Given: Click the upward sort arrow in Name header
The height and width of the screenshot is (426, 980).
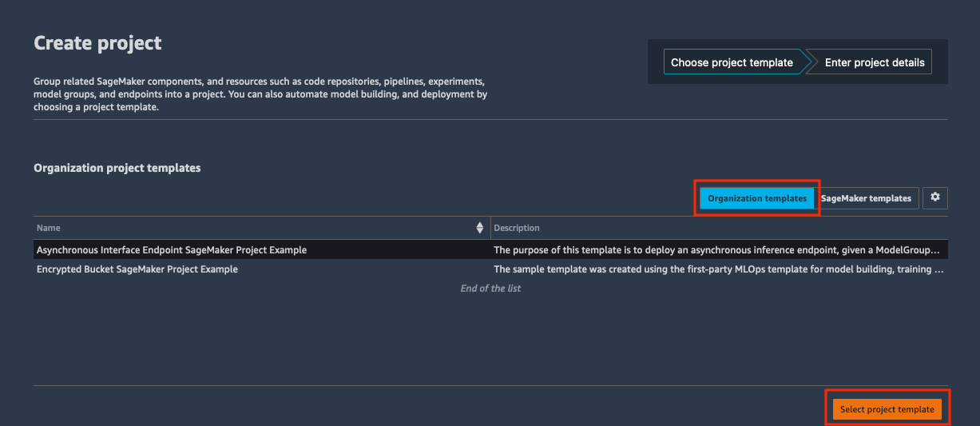Looking at the screenshot, I should tap(479, 225).
